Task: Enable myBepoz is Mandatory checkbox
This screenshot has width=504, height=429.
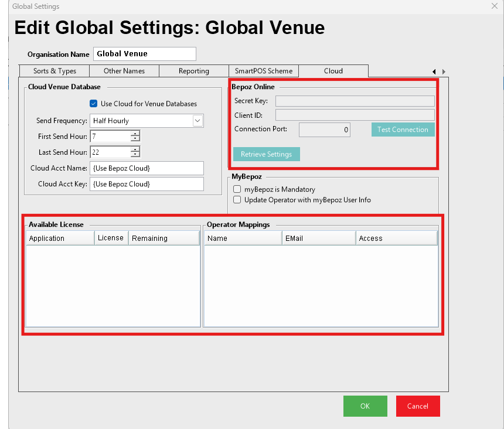Action: [x=237, y=189]
